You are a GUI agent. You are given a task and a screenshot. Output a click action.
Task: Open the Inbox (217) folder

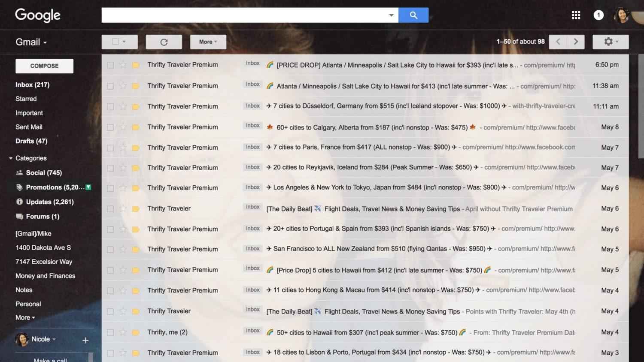[x=33, y=85]
